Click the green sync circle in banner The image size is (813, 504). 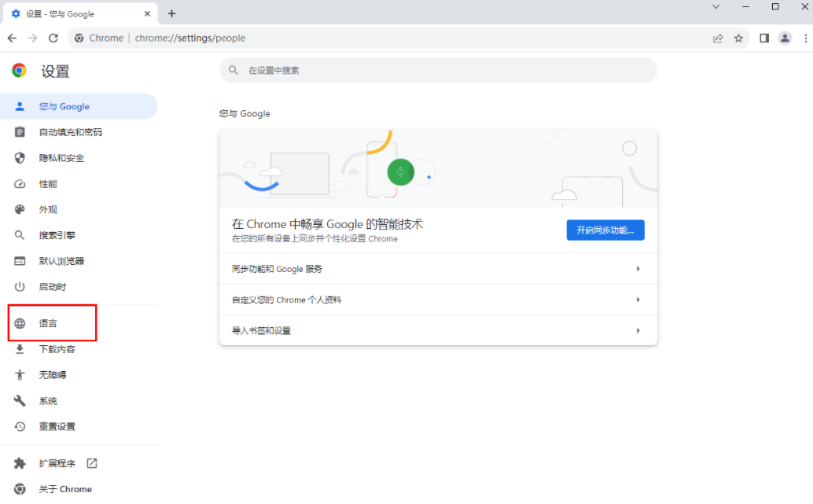pos(401,172)
